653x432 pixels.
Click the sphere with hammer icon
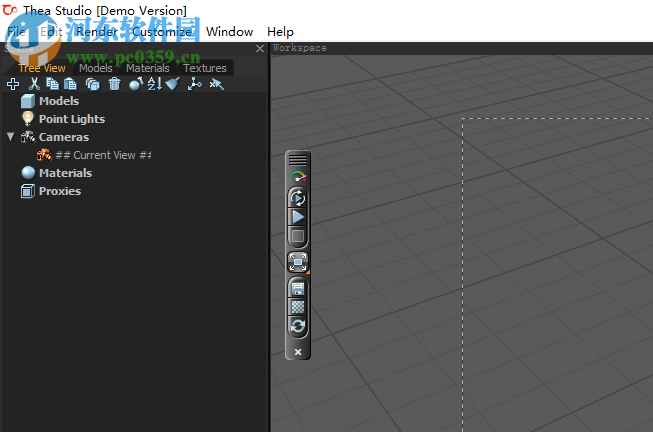click(136, 84)
